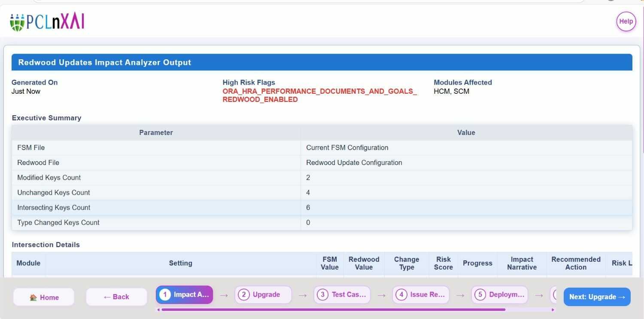
Task: Go to the Home page
Action: pyautogui.click(x=44, y=297)
